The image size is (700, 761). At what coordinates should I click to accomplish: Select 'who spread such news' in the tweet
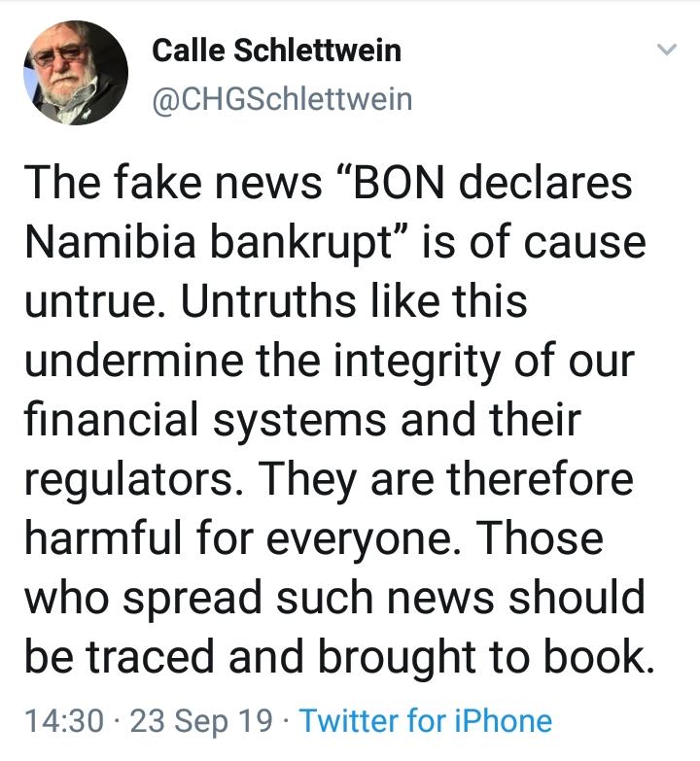point(260,599)
